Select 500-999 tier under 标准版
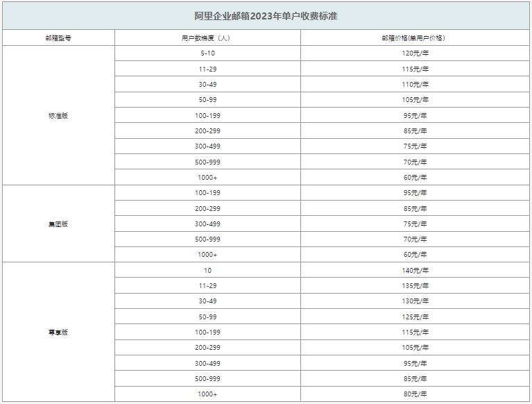 pyautogui.click(x=207, y=162)
